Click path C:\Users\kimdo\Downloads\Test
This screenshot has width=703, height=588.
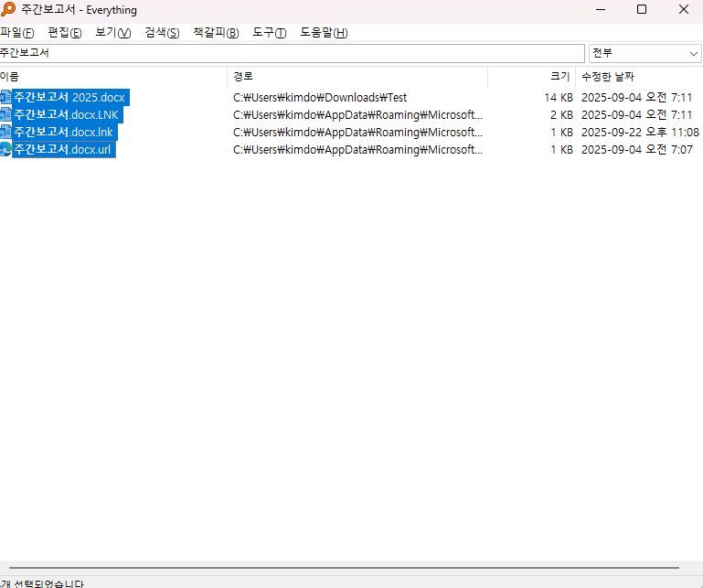pyautogui.click(x=320, y=97)
